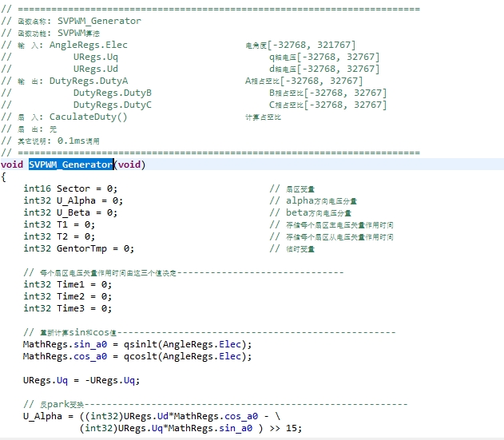Click the 'MathRegs.cos_a0 = qcoslt' line
This screenshot has width=504, height=440.
(137, 356)
